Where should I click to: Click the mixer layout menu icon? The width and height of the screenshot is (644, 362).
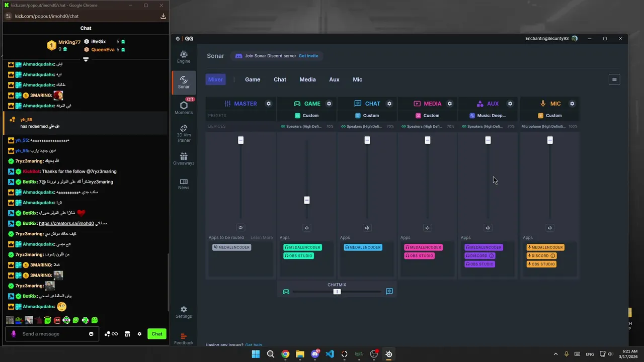pyautogui.click(x=614, y=79)
